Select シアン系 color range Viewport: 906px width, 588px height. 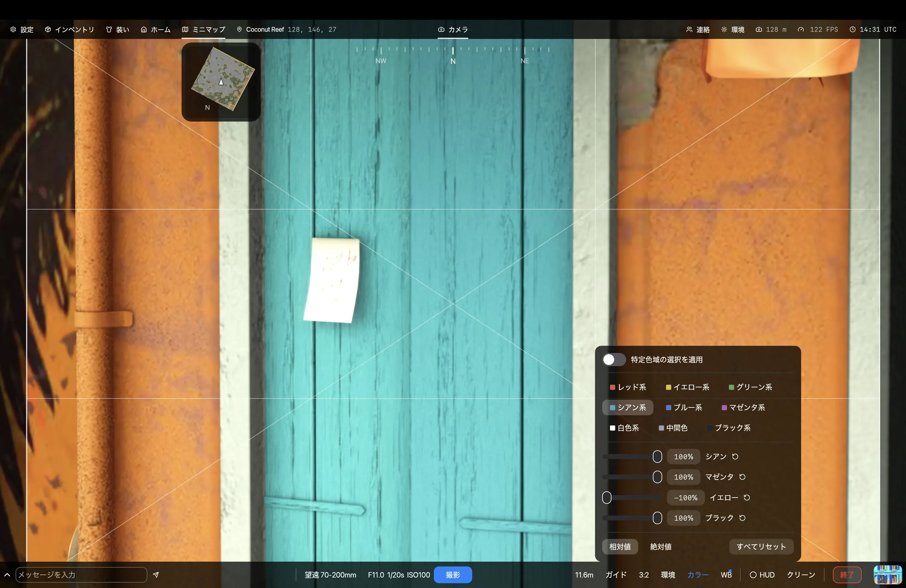628,407
